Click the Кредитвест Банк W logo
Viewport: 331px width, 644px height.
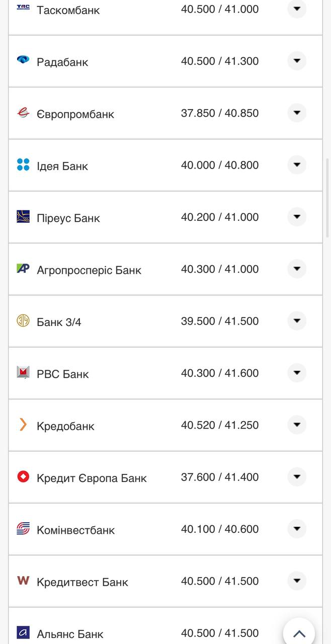(x=23, y=581)
